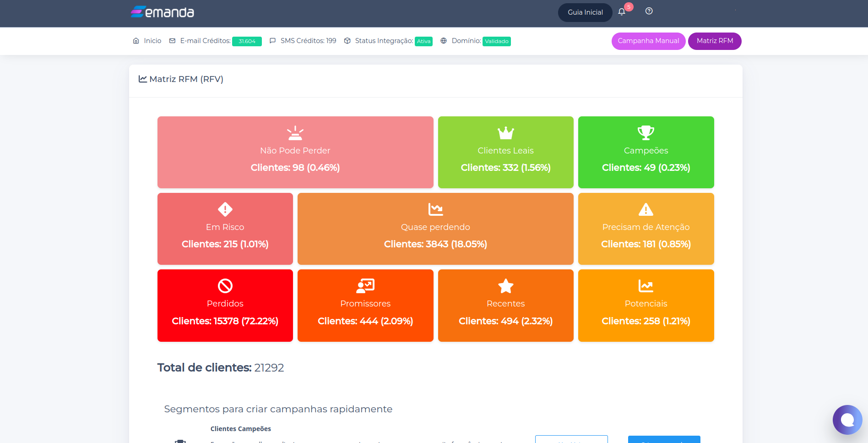The width and height of the screenshot is (868, 443).
Task: Click 'Clientes: 181 (0.85%)' value
Action: coord(646,244)
